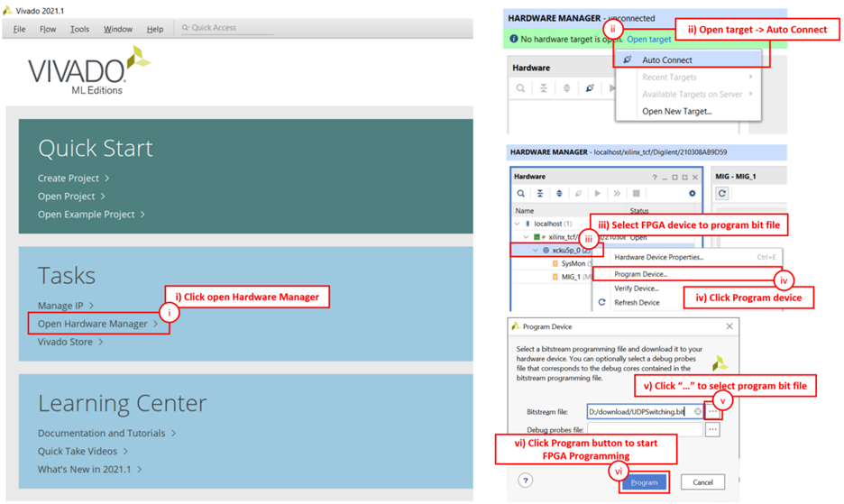Collapse the xilinx_tcf tree node
This screenshot has height=504, width=844.
tap(527, 237)
